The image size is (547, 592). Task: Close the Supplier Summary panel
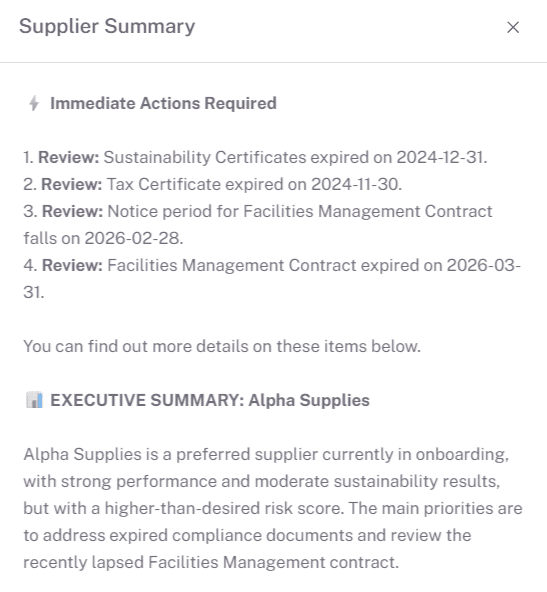513,27
